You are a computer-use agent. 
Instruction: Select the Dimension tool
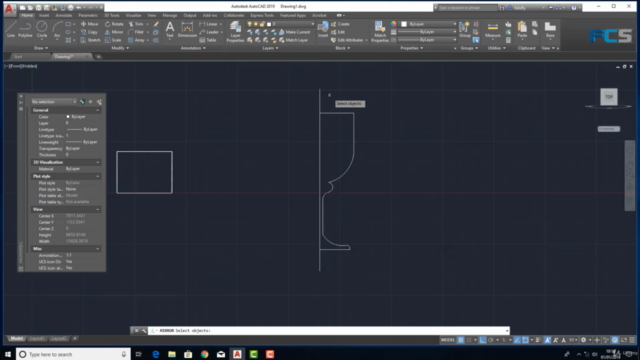187,29
